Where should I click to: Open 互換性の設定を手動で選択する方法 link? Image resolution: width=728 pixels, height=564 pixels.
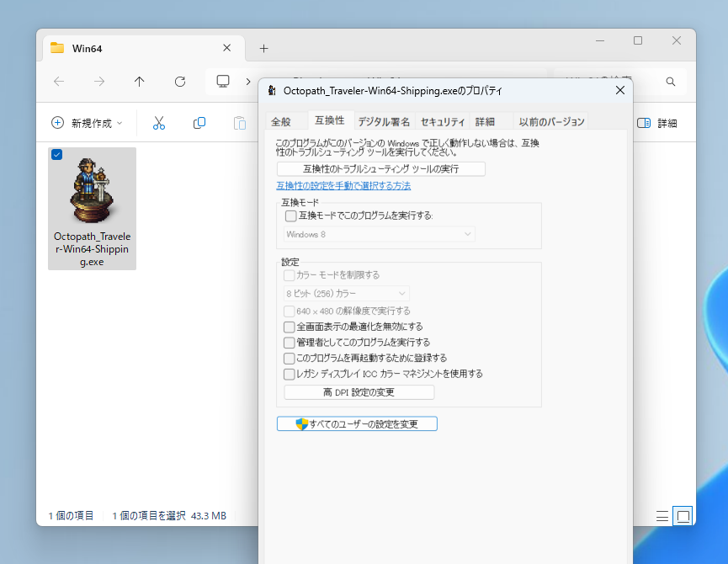coord(343,186)
